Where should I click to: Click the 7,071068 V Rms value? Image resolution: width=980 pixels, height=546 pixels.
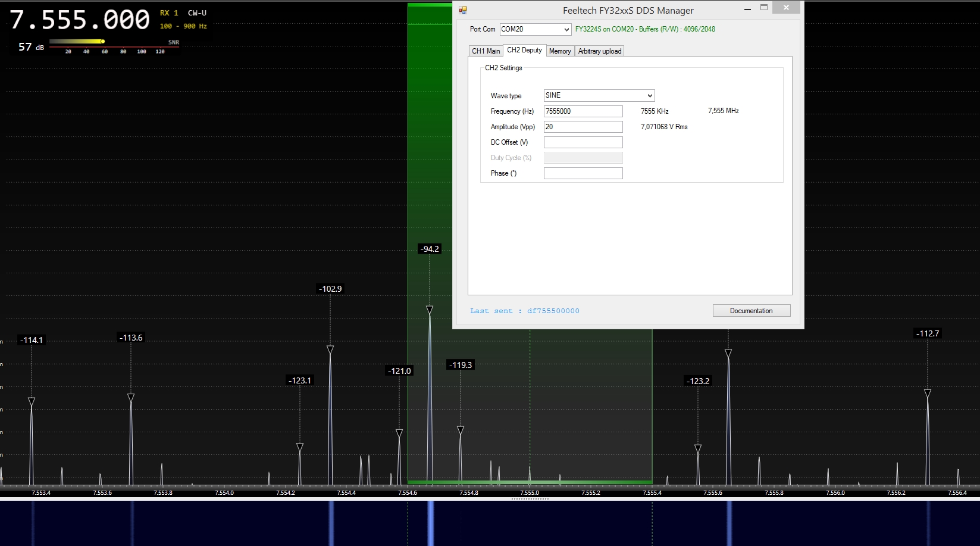click(664, 127)
